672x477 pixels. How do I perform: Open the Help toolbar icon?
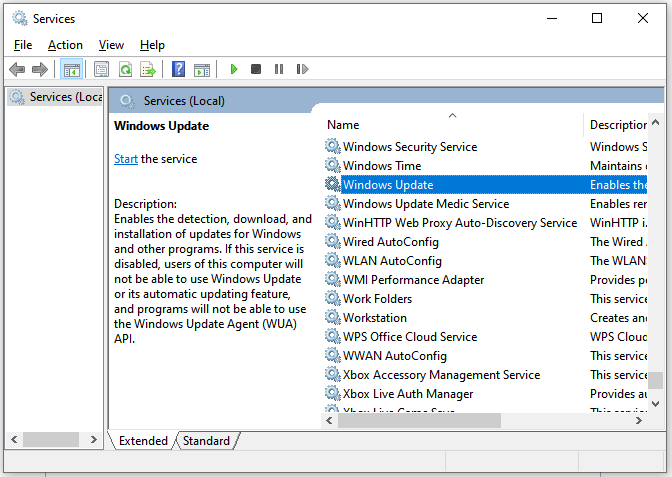178,69
